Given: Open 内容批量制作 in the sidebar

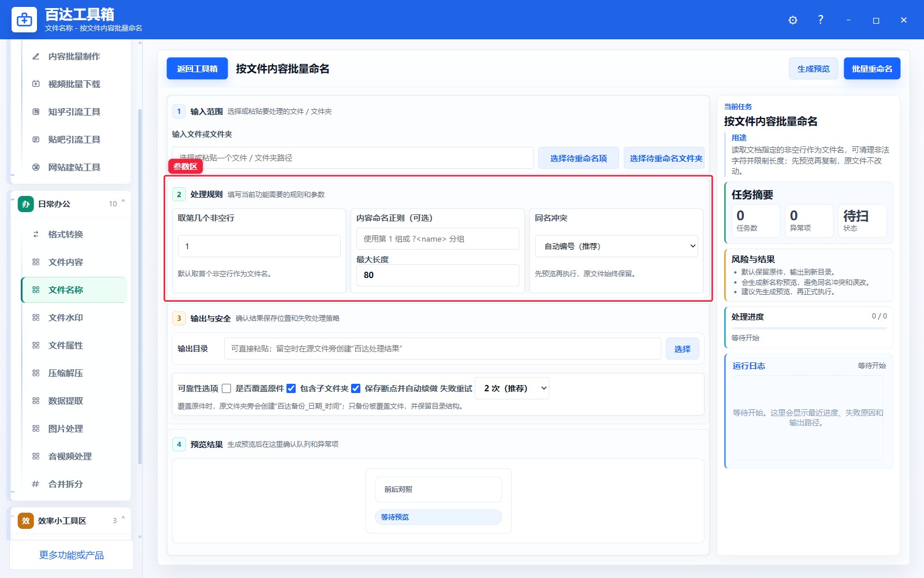Looking at the screenshot, I should (74, 56).
